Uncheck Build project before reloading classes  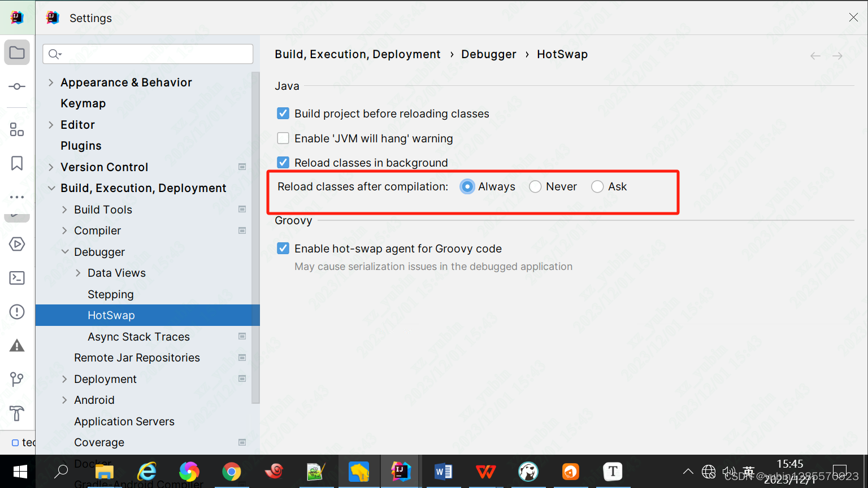[283, 113]
